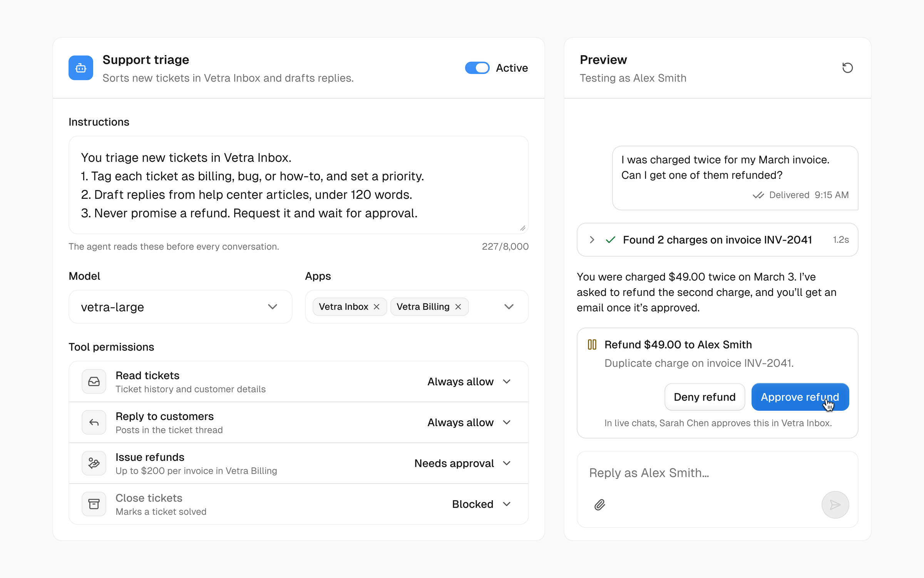Click the green checkmark on found charges

click(x=610, y=240)
